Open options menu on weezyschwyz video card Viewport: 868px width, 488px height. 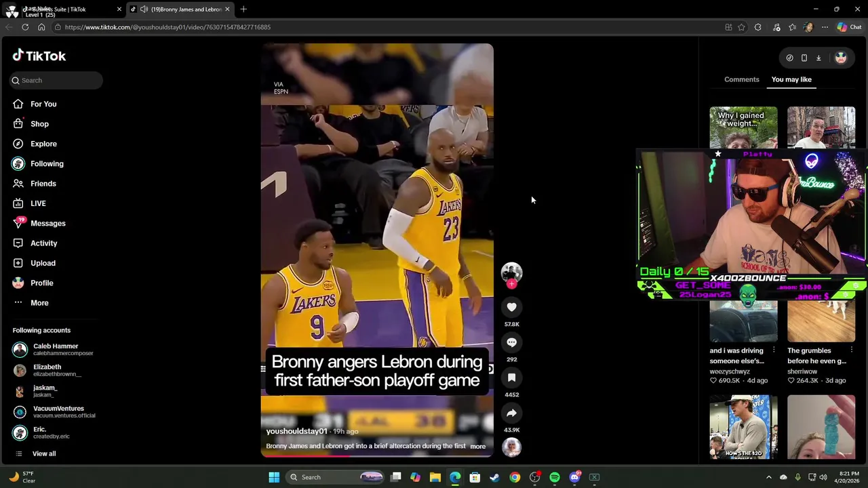(x=774, y=350)
